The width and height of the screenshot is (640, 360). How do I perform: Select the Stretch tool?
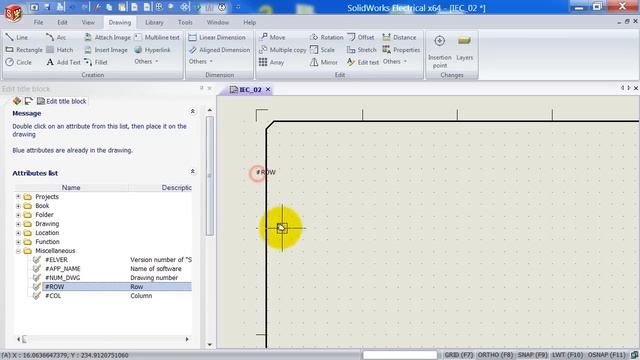tap(362, 50)
